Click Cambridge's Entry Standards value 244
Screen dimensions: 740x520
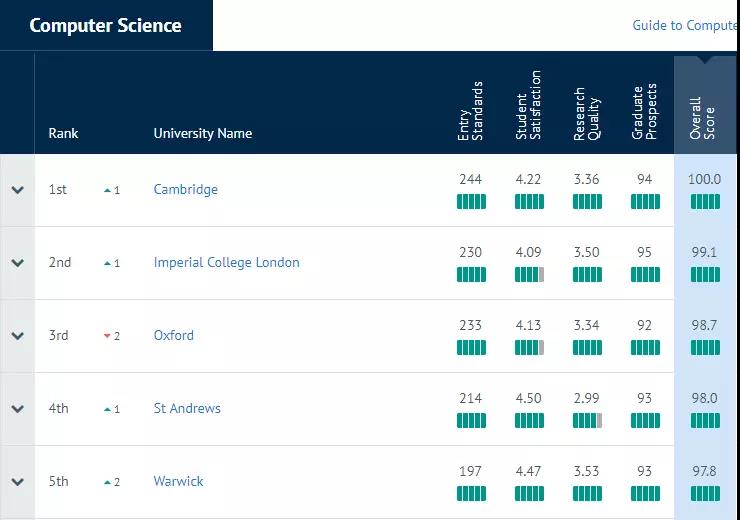coord(471,179)
